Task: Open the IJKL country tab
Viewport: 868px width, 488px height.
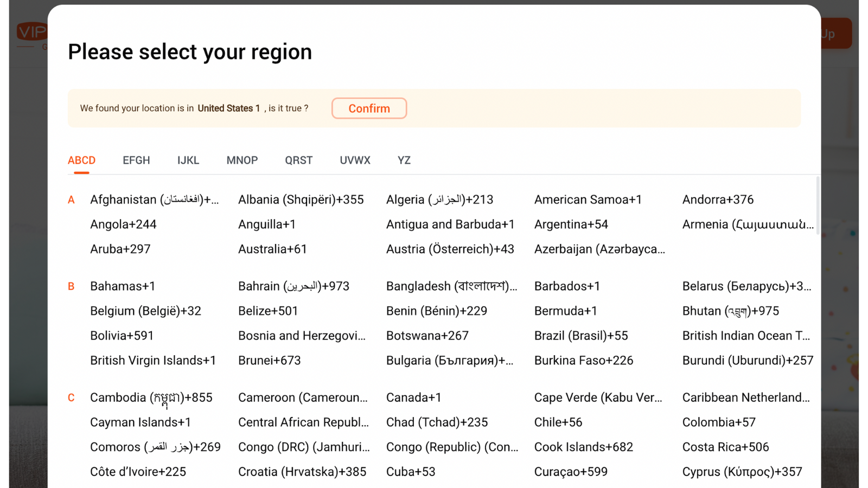Action: tap(188, 160)
